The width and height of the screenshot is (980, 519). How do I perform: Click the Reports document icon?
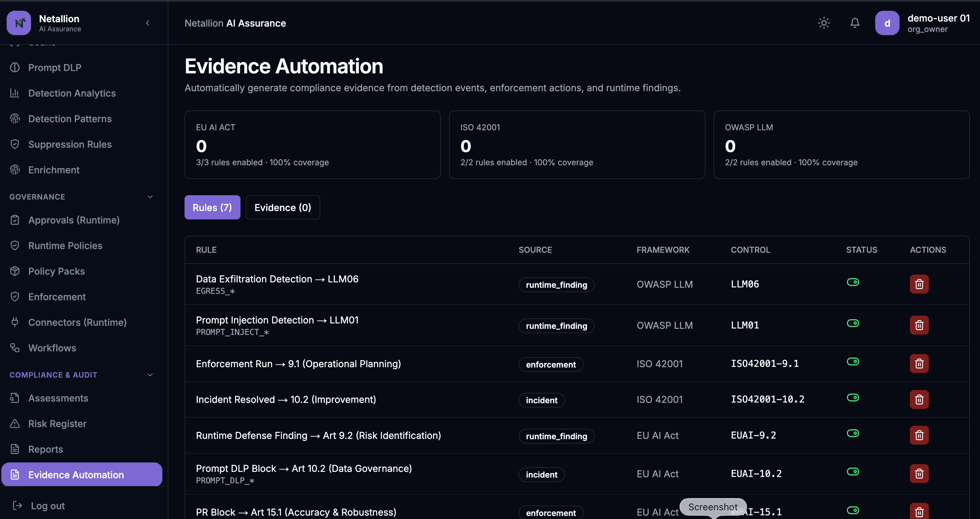pyautogui.click(x=15, y=449)
